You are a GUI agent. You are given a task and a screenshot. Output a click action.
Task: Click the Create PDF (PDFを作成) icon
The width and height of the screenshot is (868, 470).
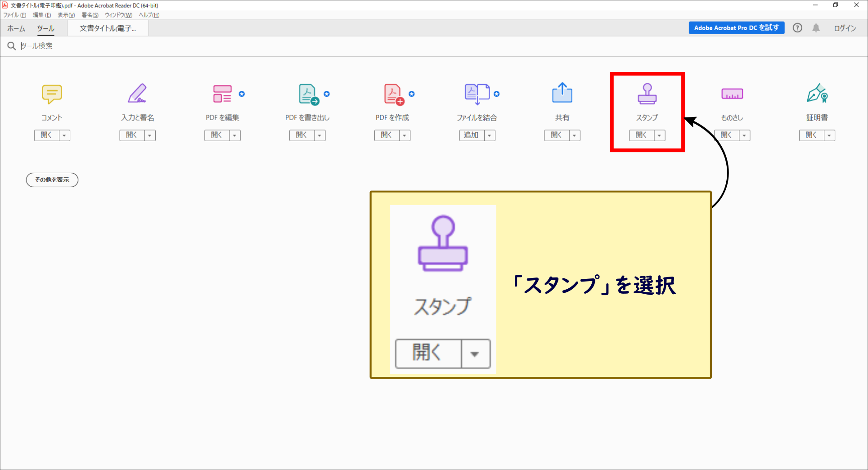(x=393, y=94)
